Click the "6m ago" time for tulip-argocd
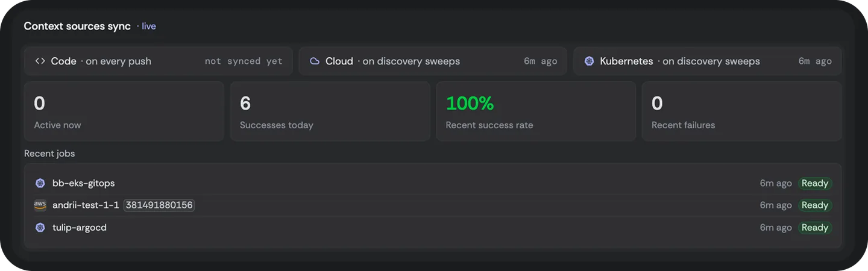 (x=776, y=228)
